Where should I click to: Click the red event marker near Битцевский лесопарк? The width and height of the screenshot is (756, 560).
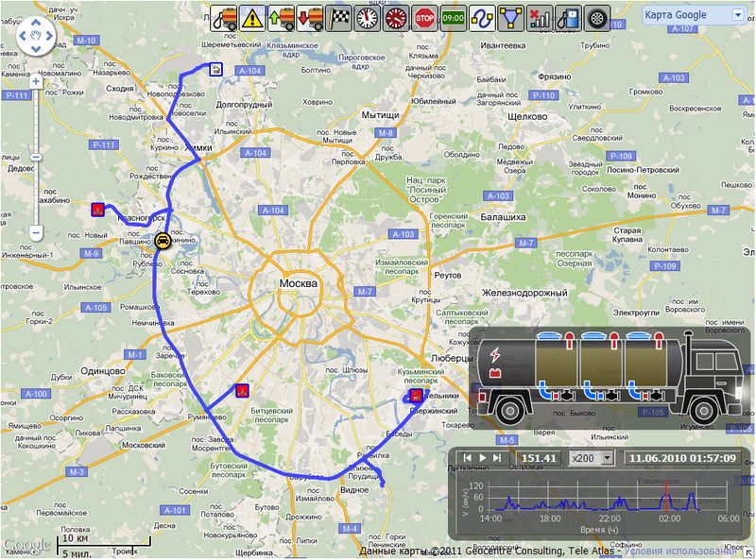242,390
